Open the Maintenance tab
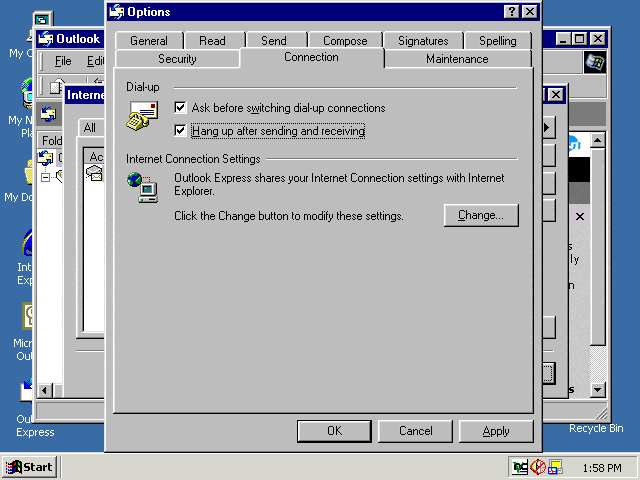Screen dimensions: 640x480 coord(457,59)
